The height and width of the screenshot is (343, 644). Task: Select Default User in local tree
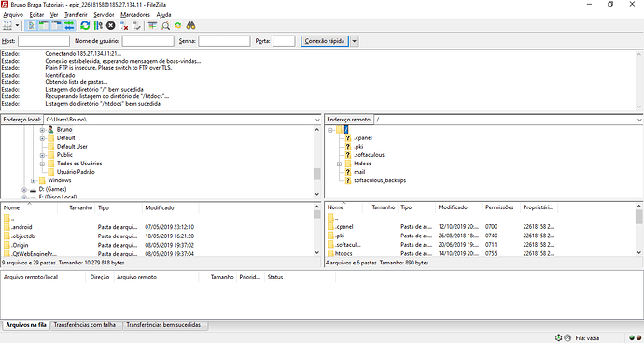[x=72, y=147]
